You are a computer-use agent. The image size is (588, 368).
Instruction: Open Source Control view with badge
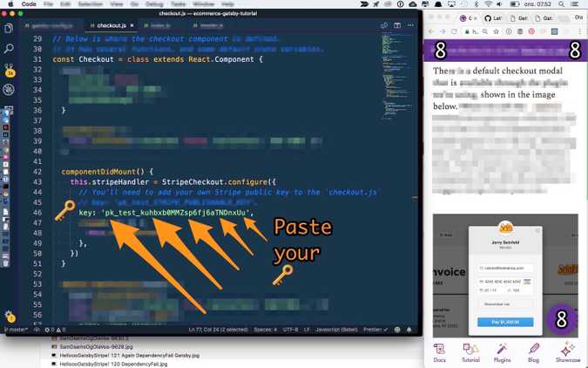pyautogui.click(x=10, y=70)
